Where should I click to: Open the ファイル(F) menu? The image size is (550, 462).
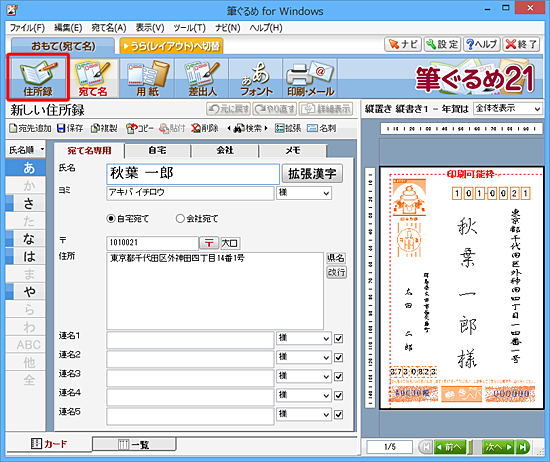coord(27,28)
